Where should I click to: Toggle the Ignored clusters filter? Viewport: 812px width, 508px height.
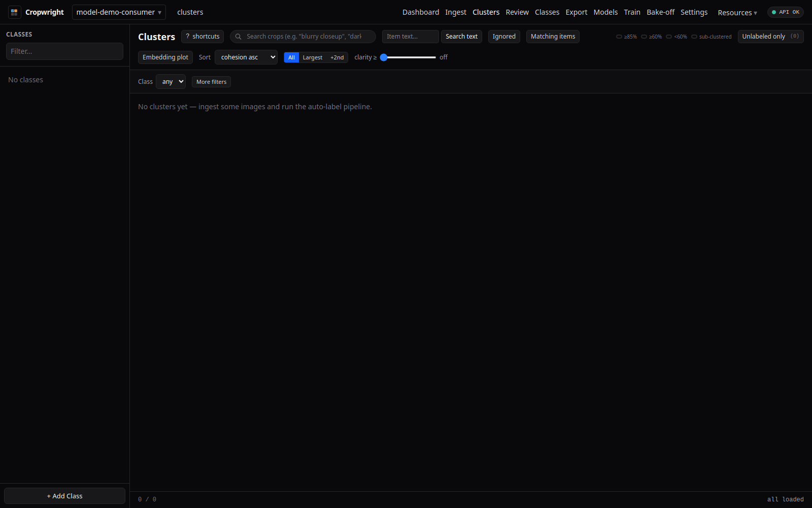coord(504,37)
